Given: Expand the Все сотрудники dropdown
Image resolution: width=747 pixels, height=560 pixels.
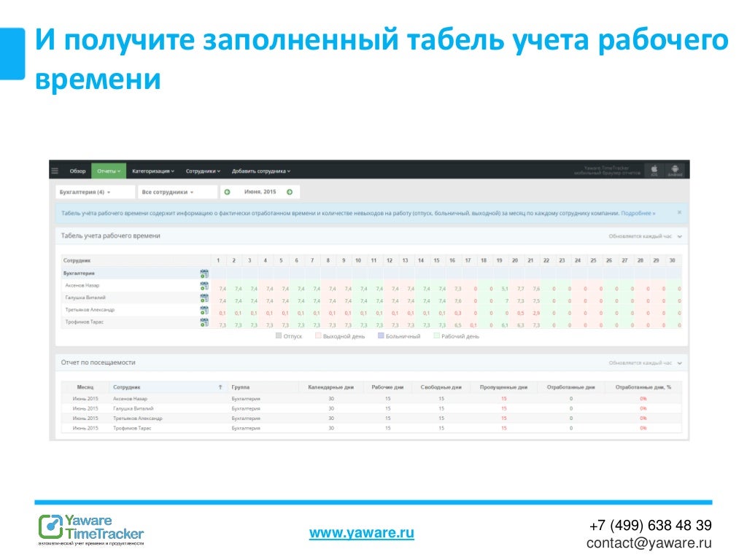Looking at the screenshot, I should click(x=177, y=192).
